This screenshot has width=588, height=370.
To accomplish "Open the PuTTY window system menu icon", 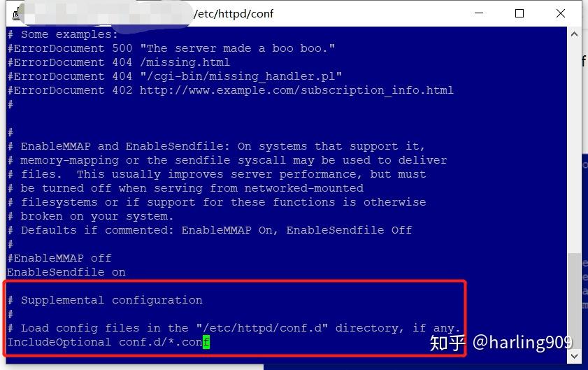I will [x=16, y=14].
